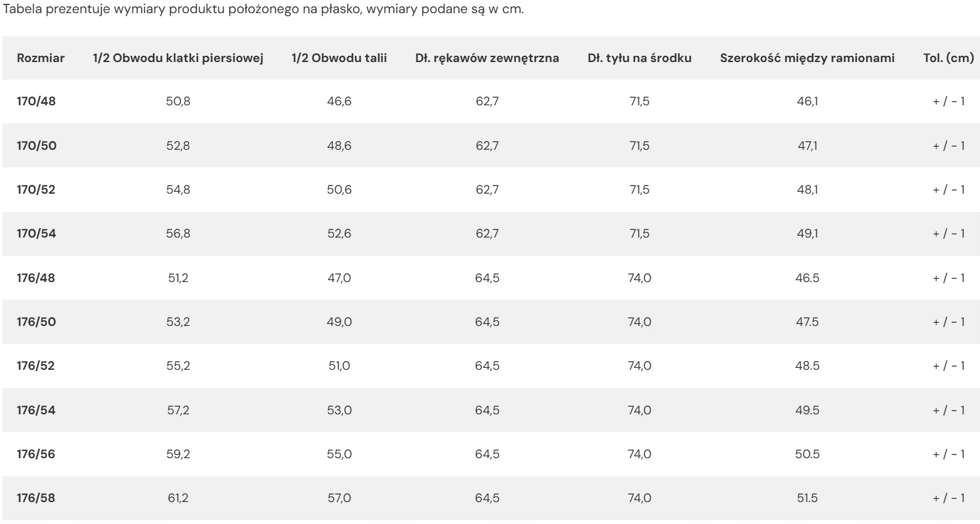This screenshot has height=524, width=980.
Task: Click the Tol. (cm) column header
Action: point(949,58)
